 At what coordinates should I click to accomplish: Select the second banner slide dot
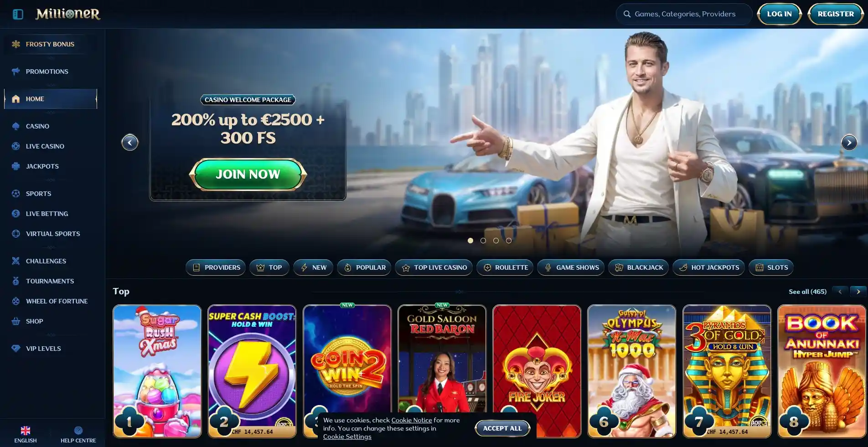click(x=483, y=241)
